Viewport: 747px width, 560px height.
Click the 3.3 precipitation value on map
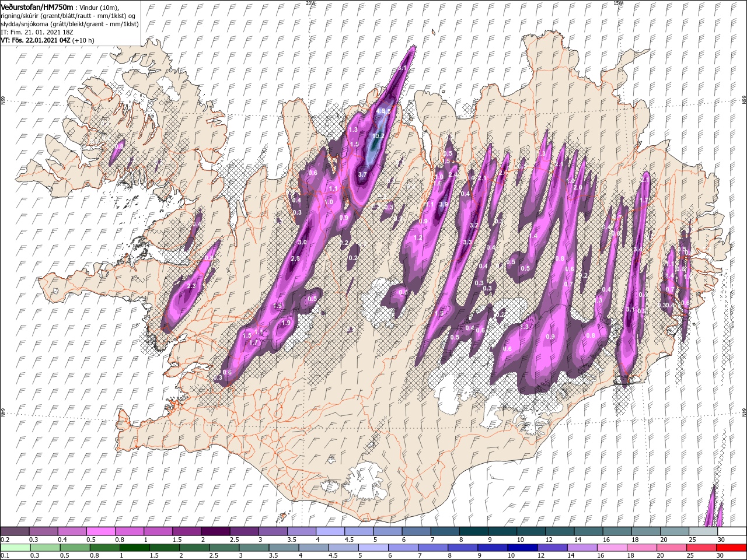tap(467, 242)
